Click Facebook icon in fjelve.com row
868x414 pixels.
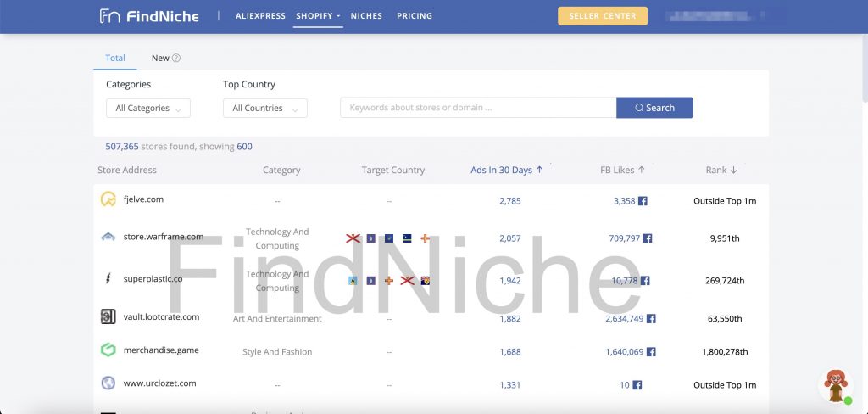pyautogui.click(x=643, y=201)
